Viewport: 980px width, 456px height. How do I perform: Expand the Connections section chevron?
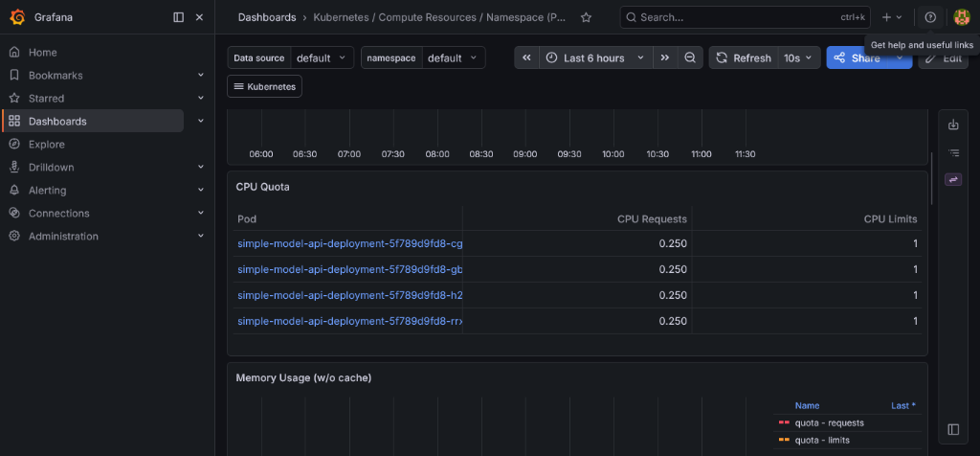pyautogui.click(x=201, y=214)
